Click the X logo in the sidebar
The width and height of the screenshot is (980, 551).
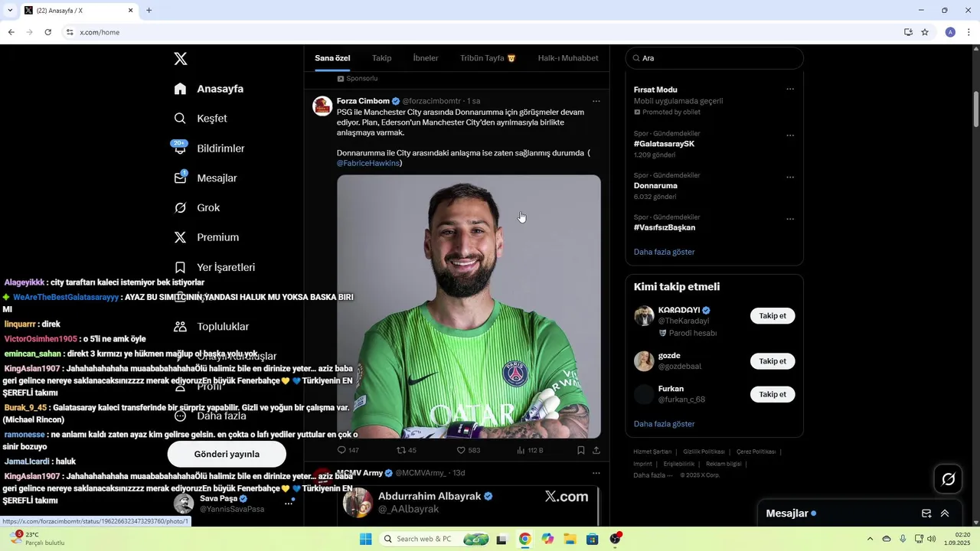181,59
